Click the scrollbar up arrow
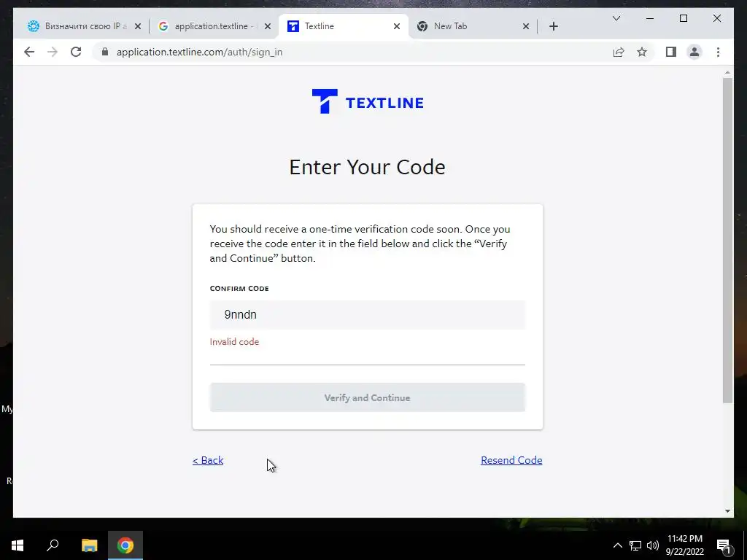 click(x=727, y=72)
